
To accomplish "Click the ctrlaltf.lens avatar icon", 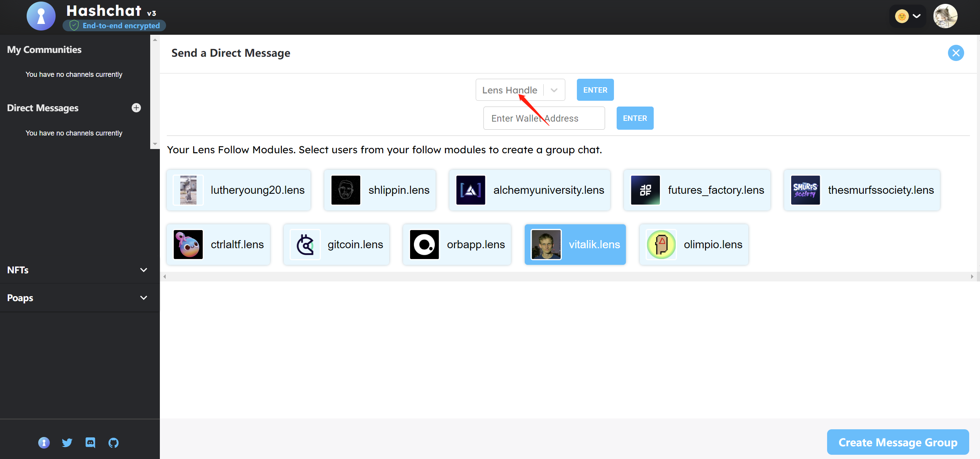I will click(188, 244).
